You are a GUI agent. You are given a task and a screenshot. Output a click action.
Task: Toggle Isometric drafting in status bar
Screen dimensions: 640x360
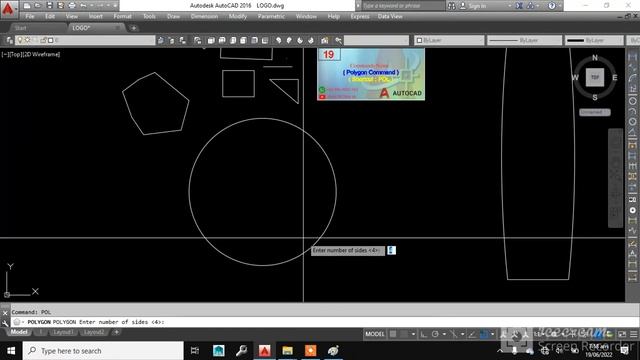click(x=453, y=334)
